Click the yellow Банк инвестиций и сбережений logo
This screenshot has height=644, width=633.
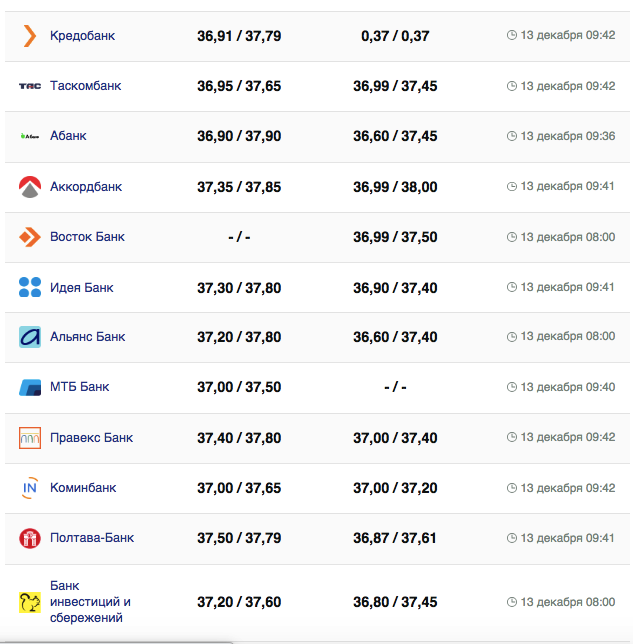[29, 602]
